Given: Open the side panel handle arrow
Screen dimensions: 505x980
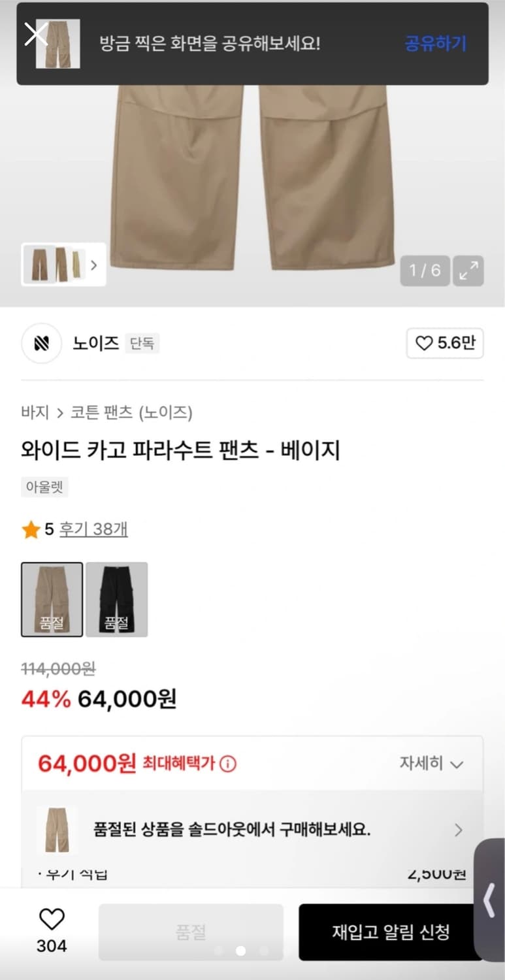Looking at the screenshot, I should point(489,900).
